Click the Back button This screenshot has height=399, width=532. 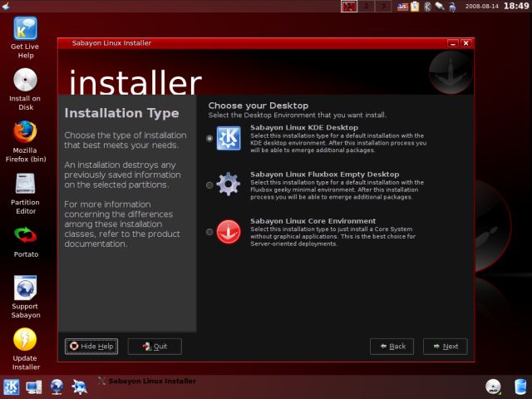coord(392,347)
